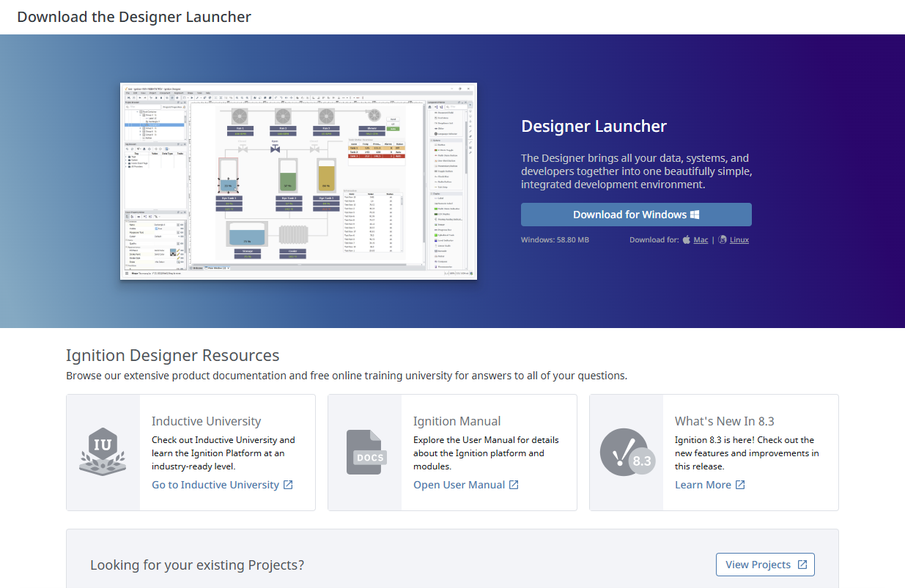Click the Ignition Manual card title
905x588 pixels.
pos(457,421)
